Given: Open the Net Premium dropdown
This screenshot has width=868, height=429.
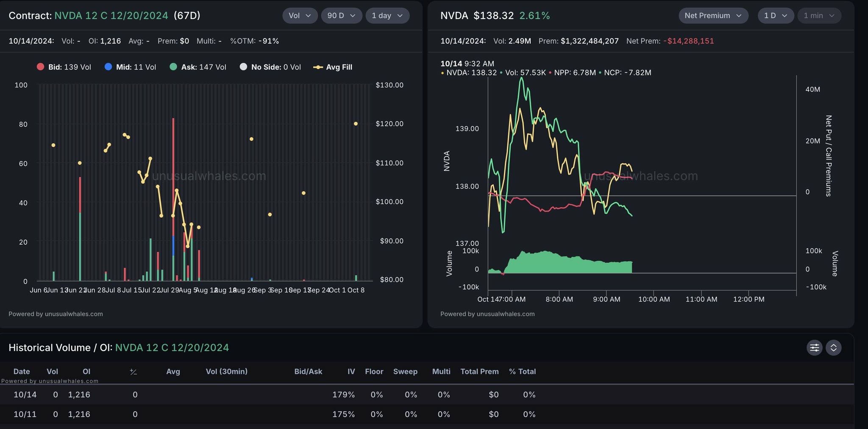Looking at the screenshot, I should [713, 16].
